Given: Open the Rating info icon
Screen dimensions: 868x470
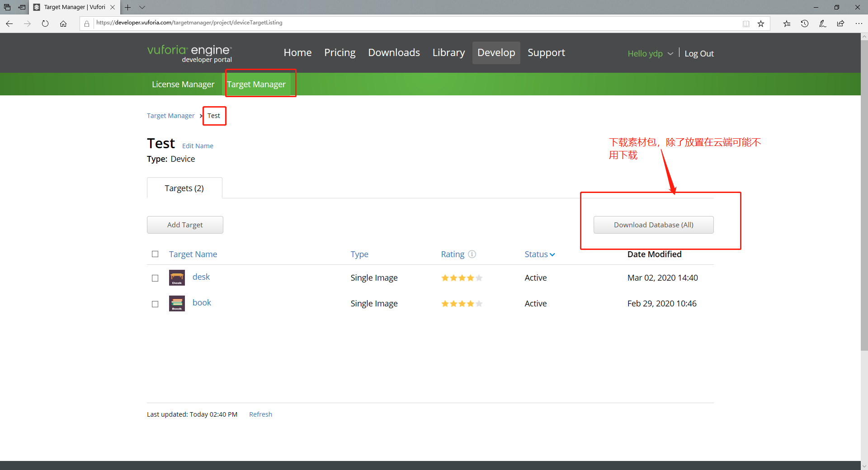Looking at the screenshot, I should (472, 254).
